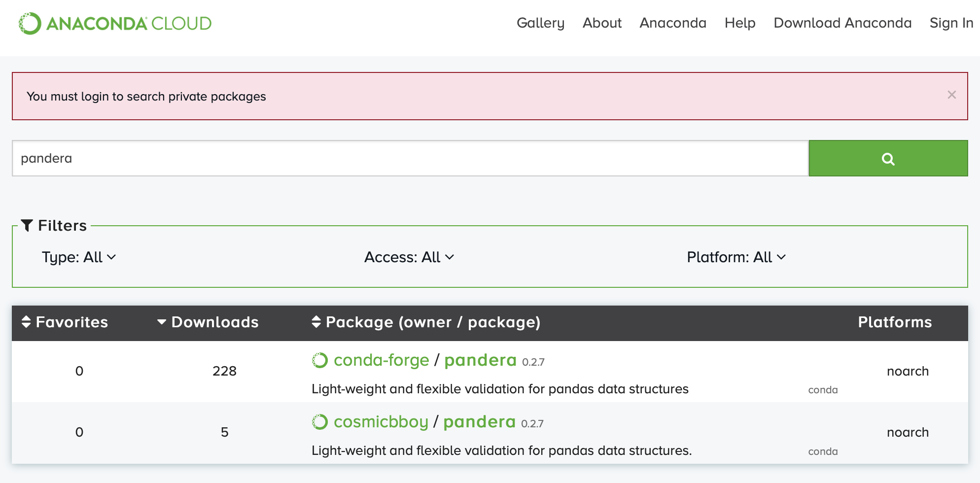Click the conda-forge package owner icon
Viewport: 980px width, 483px height.
tap(320, 360)
